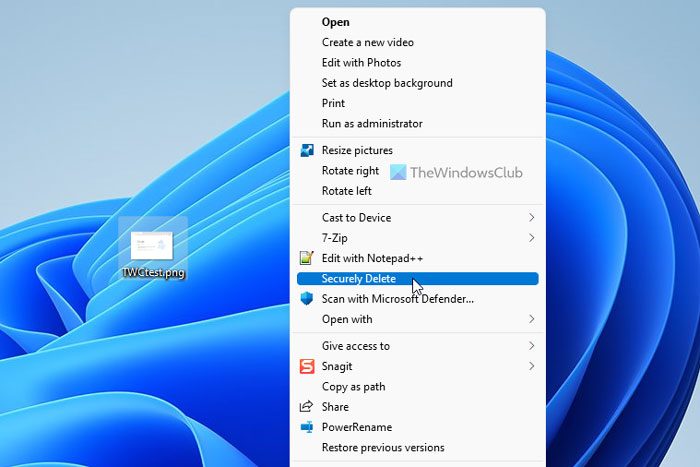The width and height of the screenshot is (700, 467).
Task: Expand the Snagit submenu arrow
Action: pos(531,366)
